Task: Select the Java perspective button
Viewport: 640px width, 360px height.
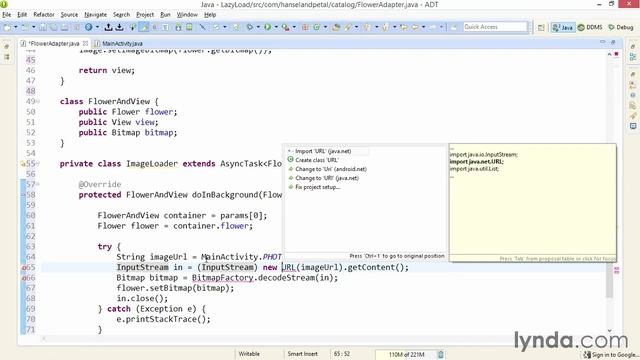Action: (563, 27)
